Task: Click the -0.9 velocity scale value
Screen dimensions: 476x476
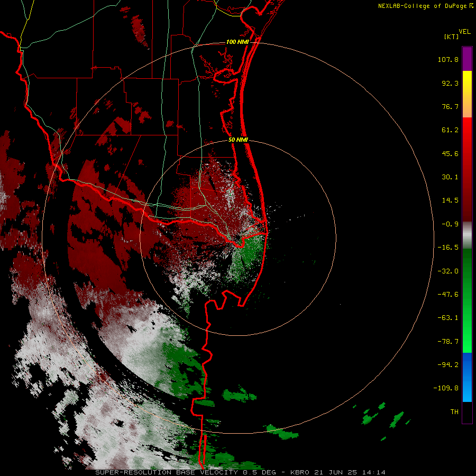Action: 450,224
